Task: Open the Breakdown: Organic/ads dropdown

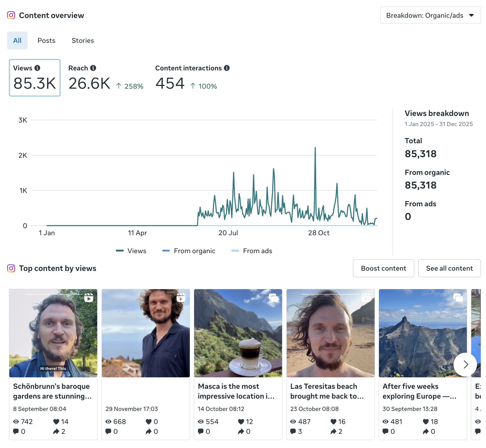Action: (x=430, y=15)
